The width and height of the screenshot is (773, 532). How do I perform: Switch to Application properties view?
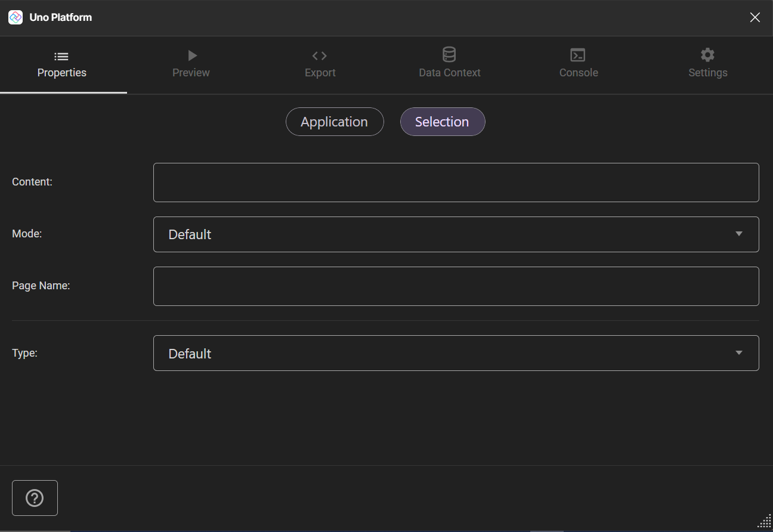click(335, 121)
